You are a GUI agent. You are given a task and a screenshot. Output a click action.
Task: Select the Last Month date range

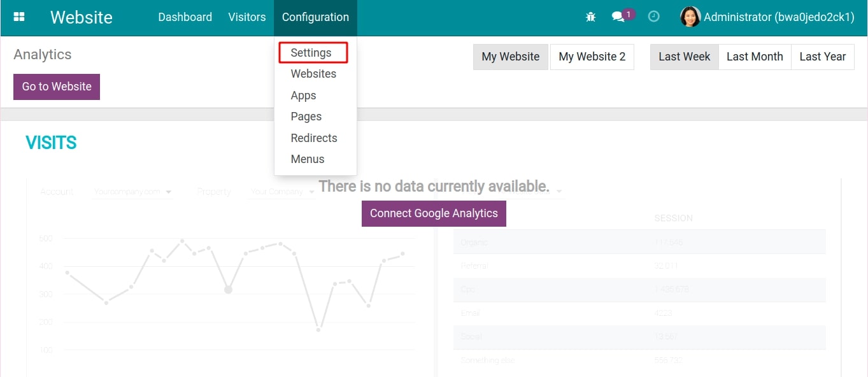[x=755, y=57]
